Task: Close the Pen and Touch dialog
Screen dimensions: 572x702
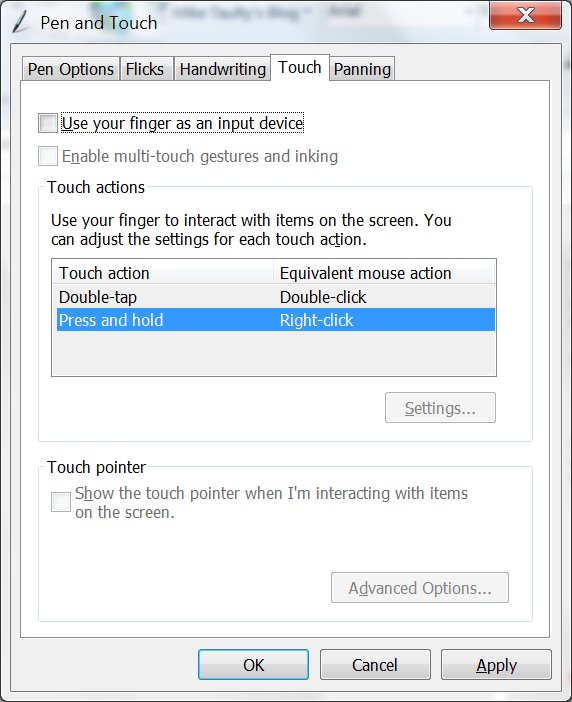Action: (x=525, y=15)
